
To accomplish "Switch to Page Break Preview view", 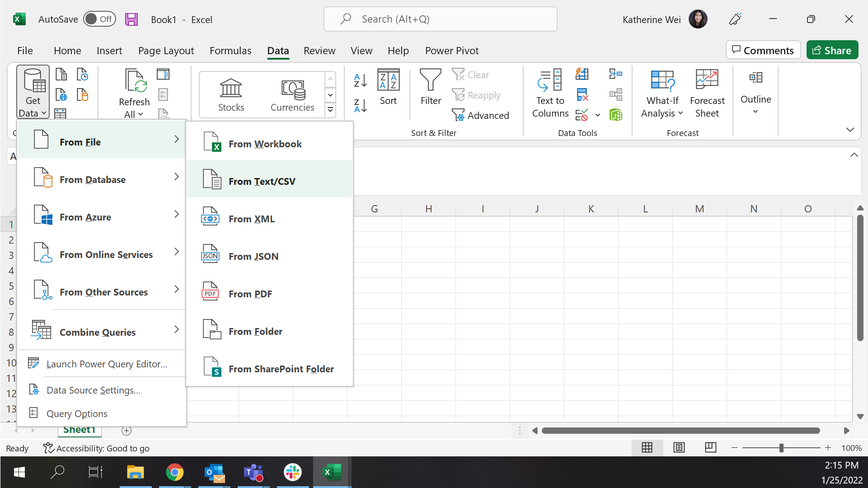I will pos(710,448).
